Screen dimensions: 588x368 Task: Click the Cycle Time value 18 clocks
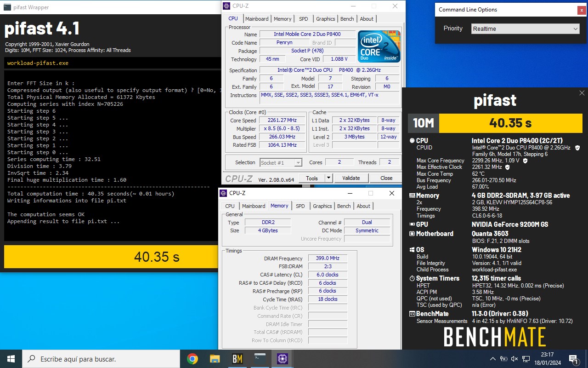coord(328,299)
